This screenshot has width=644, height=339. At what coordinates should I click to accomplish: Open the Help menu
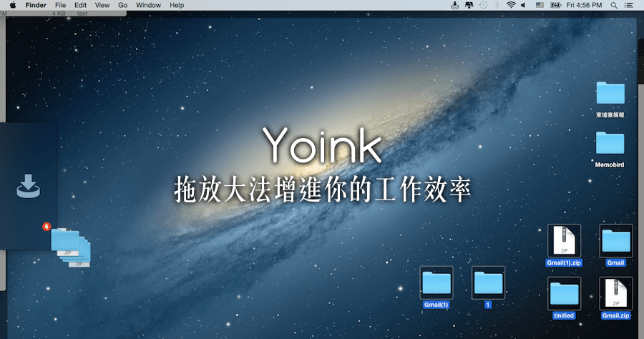click(177, 5)
